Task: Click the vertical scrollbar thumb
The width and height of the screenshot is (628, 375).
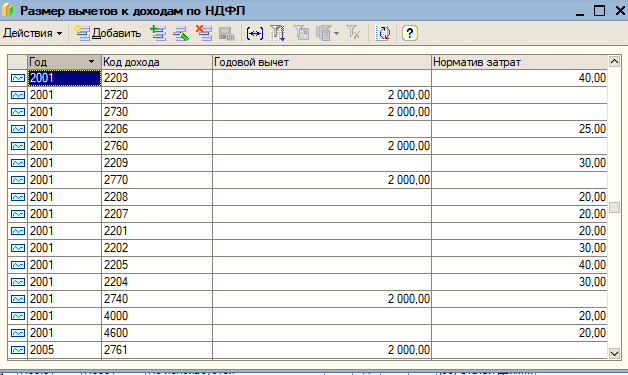Action: point(614,208)
